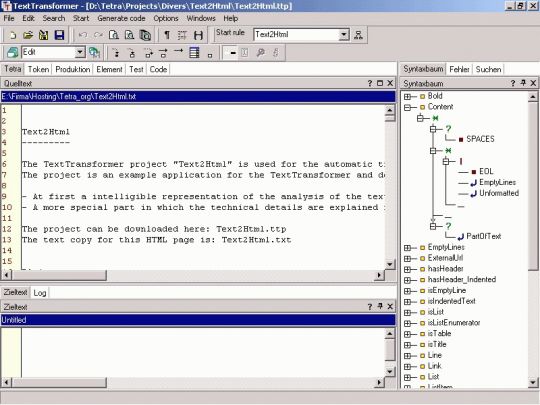Click the table grid debug toolbar icon
The image size is (540, 405).
(x=194, y=52)
